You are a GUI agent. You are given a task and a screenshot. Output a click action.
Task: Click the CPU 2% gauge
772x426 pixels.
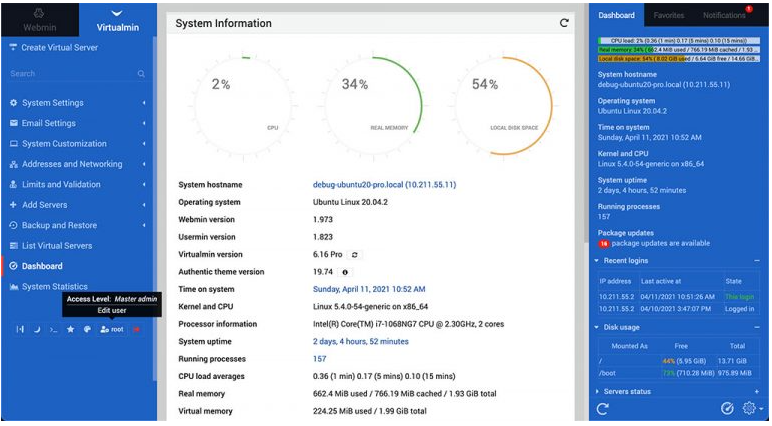[x=243, y=106]
